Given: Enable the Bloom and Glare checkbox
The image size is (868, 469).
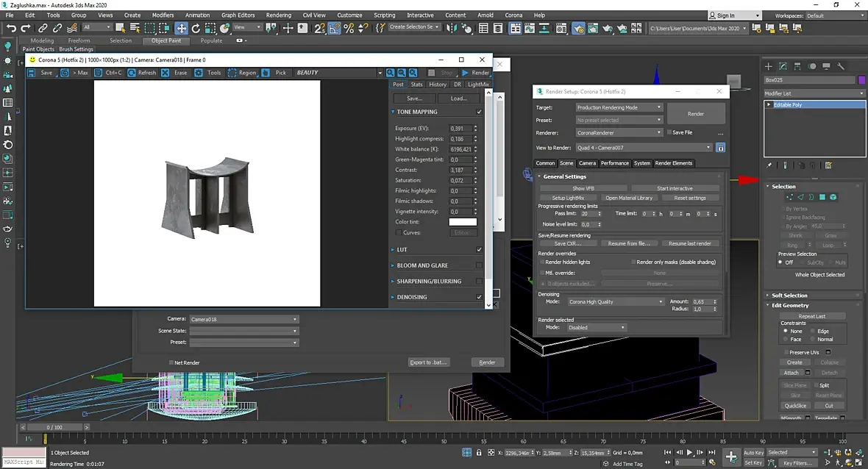Looking at the screenshot, I should click(479, 265).
